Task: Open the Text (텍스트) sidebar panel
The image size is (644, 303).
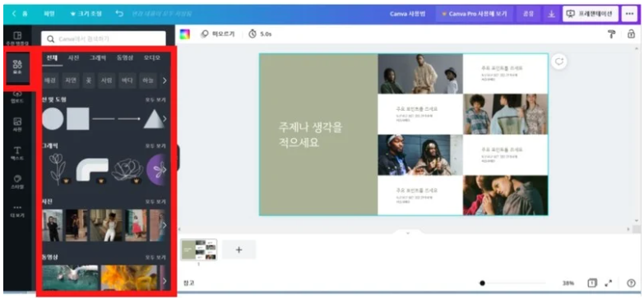Action: [17, 154]
